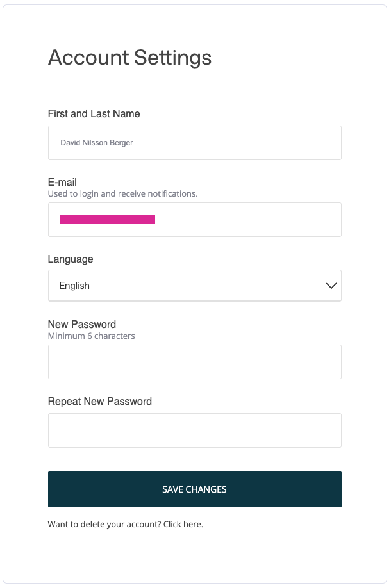Click the 'Repeat New Password' label
Viewport: 391px width, 588px height.
point(100,402)
